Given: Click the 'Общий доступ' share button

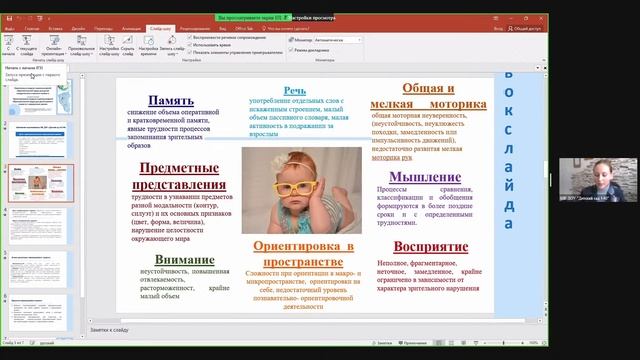Looking at the screenshot, I should click(524, 29).
